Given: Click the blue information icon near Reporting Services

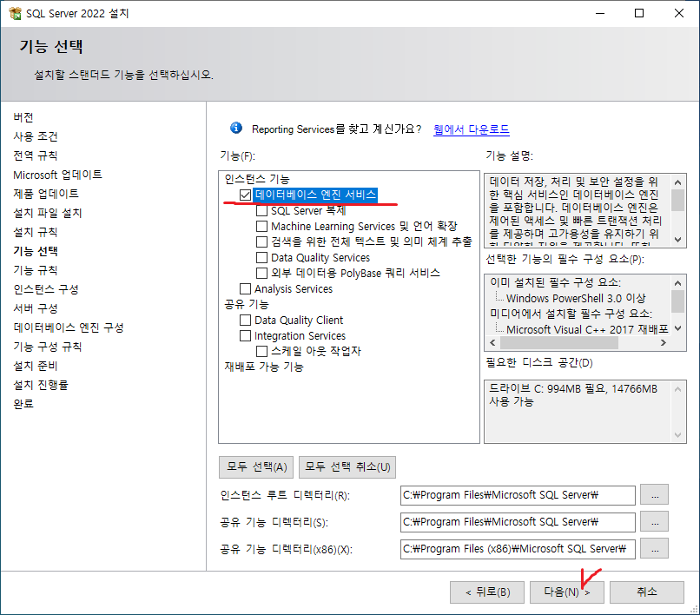Looking at the screenshot, I should point(236,129).
